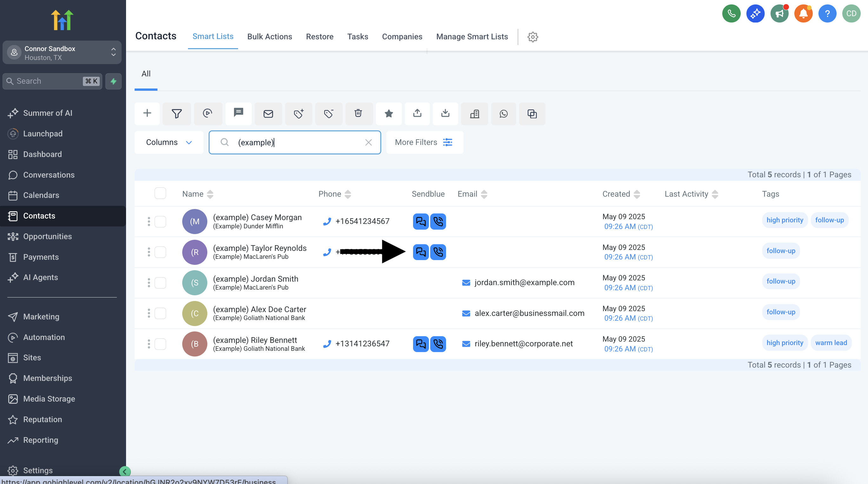
Task: Select Casey Morgan row checkbox
Action: point(160,221)
